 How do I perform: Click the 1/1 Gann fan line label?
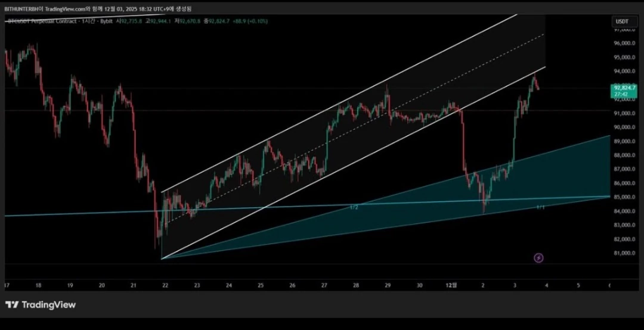click(540, 208)
